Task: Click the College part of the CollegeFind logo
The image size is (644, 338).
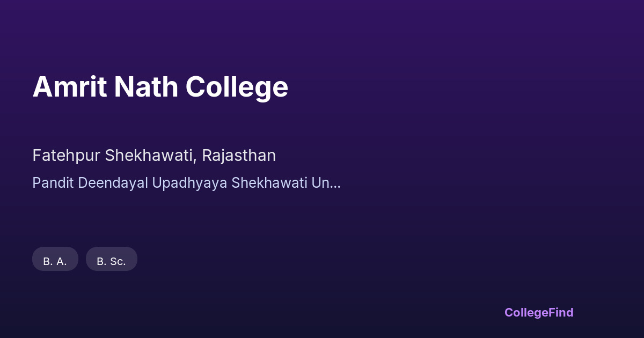Action: click(x=526, y=312)
